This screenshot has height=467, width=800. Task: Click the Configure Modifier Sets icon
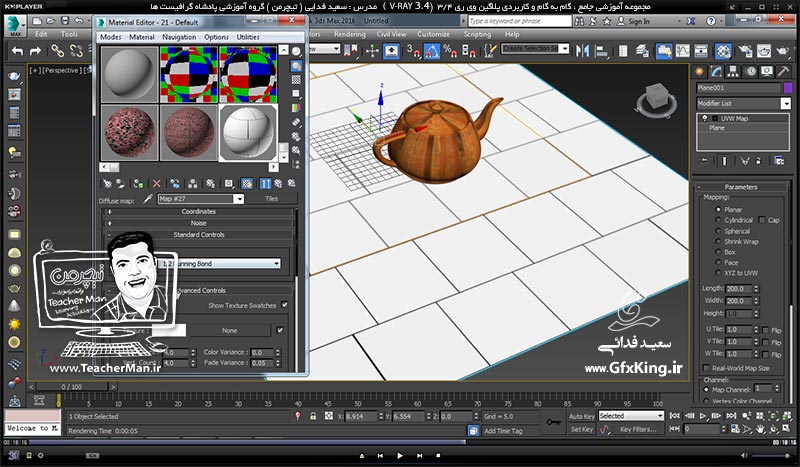(x=780, y=161)
